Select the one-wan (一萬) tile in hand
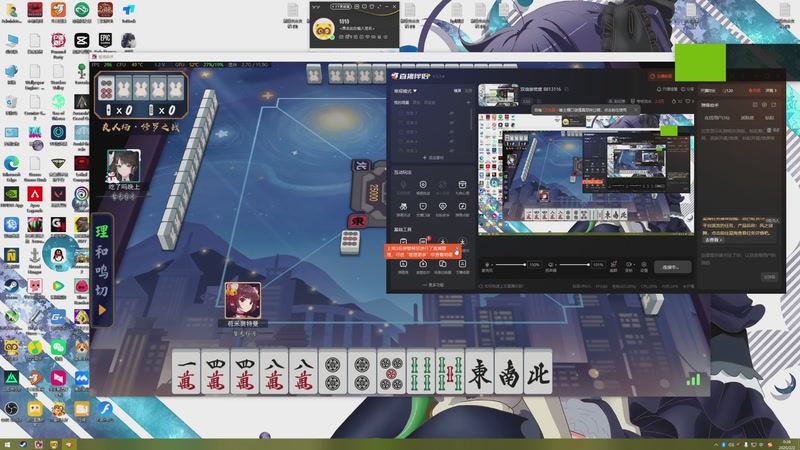Image resolution: width=800 pixels, height=450 pixels. pos(186,372)
